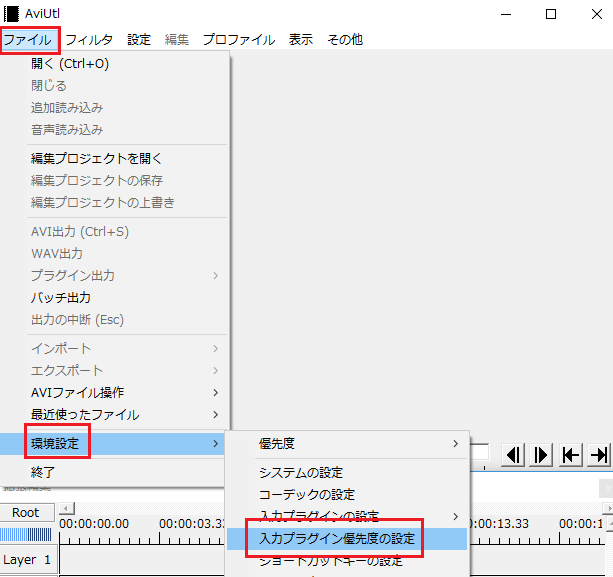Click timeline scrollbar left arrow
Screen dimensions: 613x577
(66, 509)
